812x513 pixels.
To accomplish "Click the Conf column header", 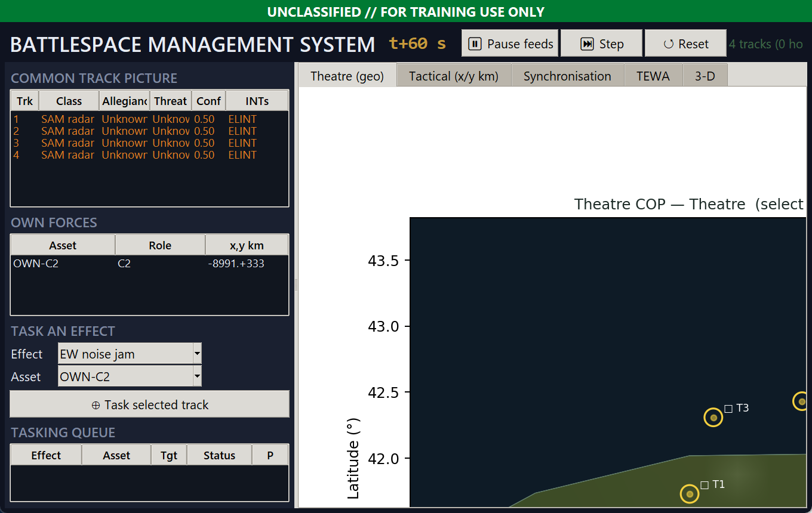I will tap(209, 101).
